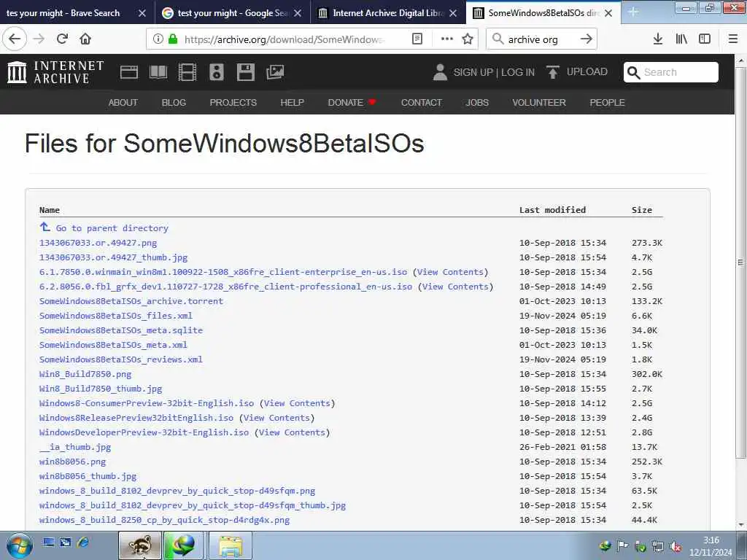Click the Forward arrow in toolbar
Image resolution: width=747 pixels, height=560 pixels.
pyautogui.click(x=39, y=39)
